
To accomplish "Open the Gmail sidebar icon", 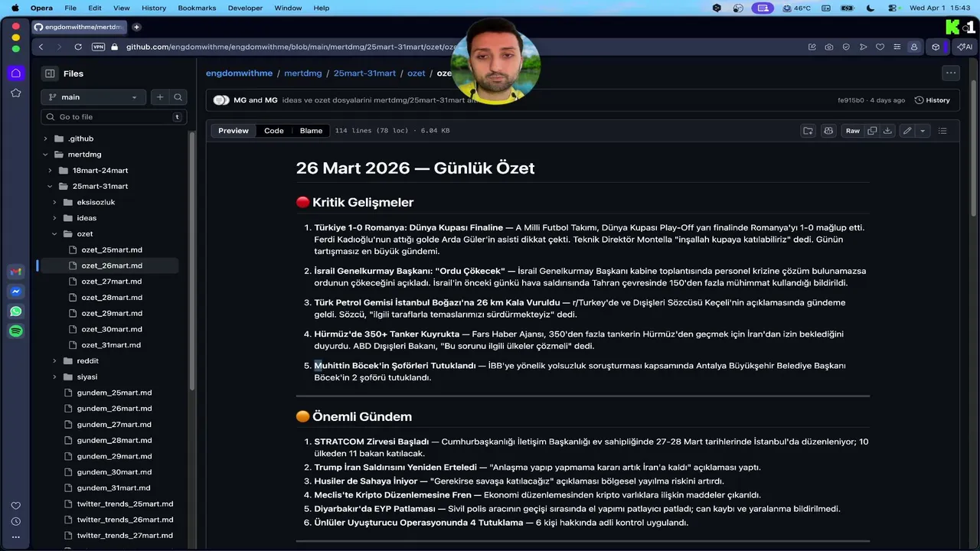I will tap(15, 272).
